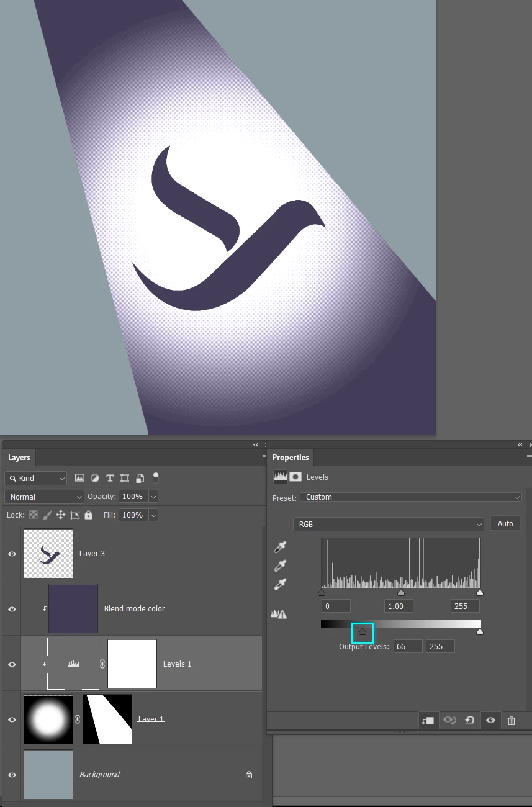This screenshot has width=532, height=807.
Task: Open the Properties panel menu
Action: pos(529,458)
